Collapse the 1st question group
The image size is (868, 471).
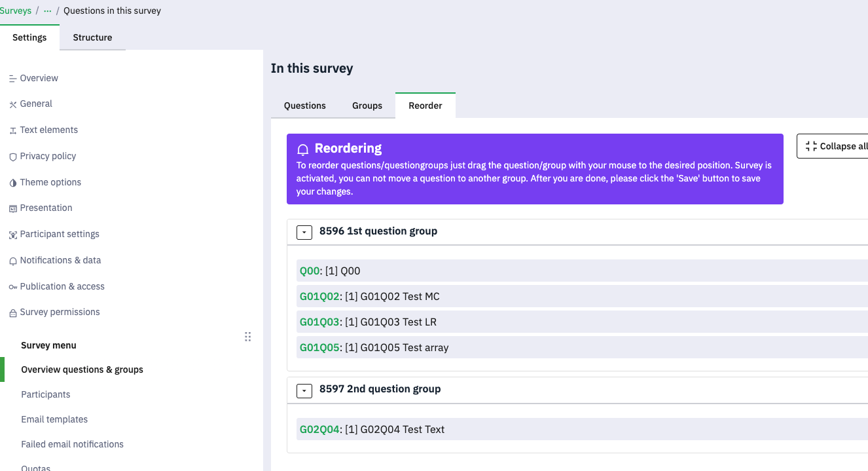click(x=304, y=233)
